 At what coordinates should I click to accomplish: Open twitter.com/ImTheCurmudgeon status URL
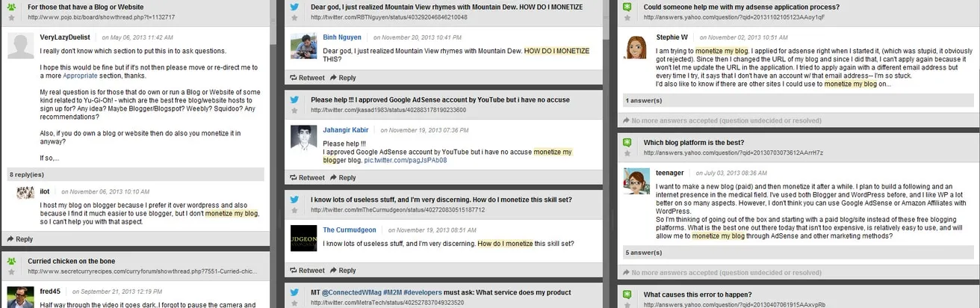398,209
